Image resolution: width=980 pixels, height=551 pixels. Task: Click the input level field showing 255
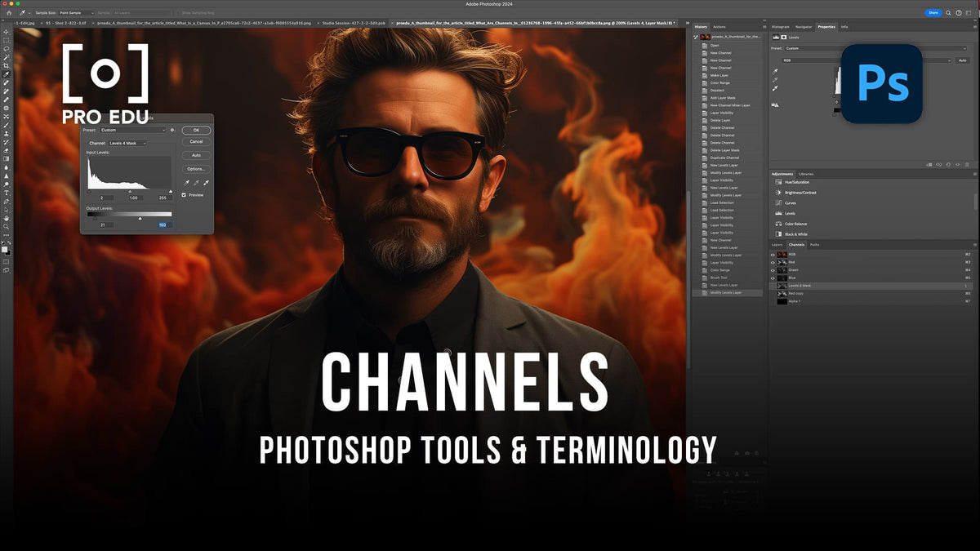(x=163, y=198)
